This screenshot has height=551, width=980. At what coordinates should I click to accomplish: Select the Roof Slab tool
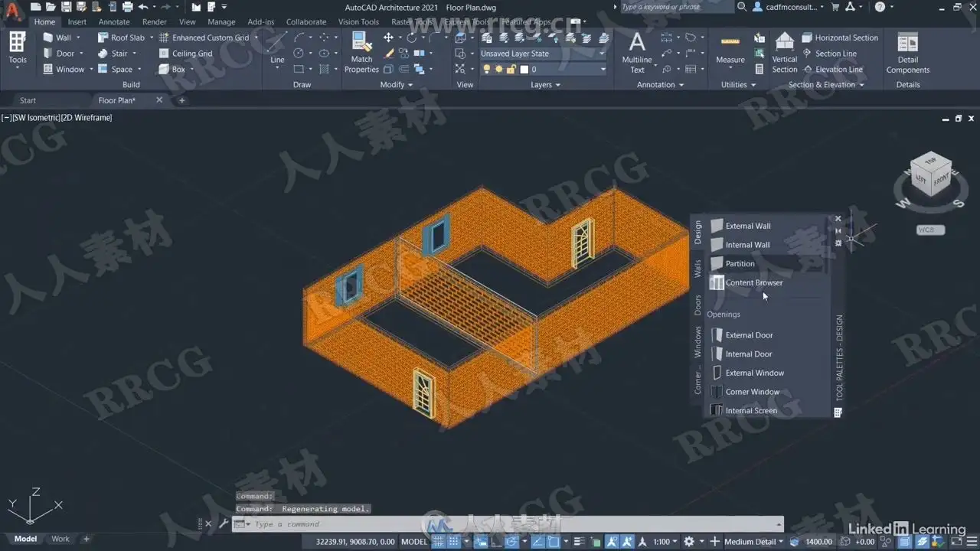click(x=121, y=37)
